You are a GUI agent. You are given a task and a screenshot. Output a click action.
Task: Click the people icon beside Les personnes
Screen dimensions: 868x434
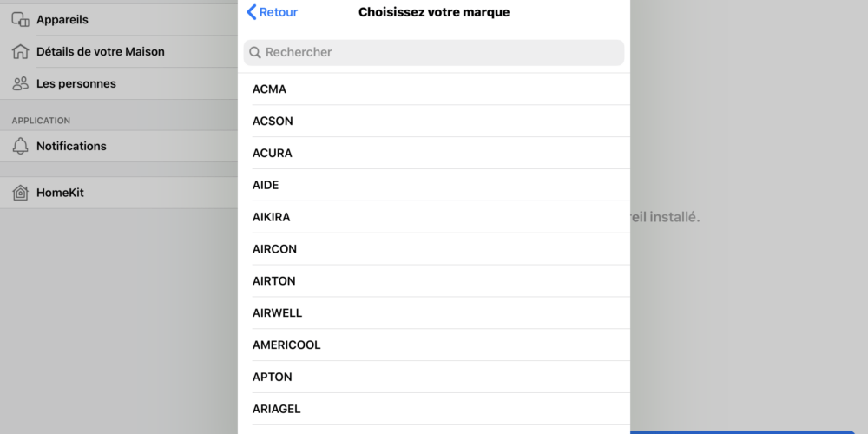point(21,84)
